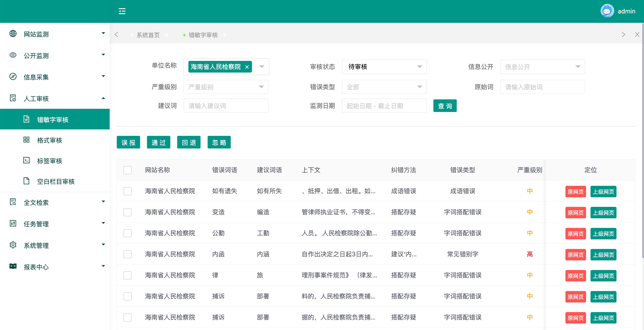This screenshot has width=644, height=330.
Task: Click the 通过 button
Action: (158, 142)
